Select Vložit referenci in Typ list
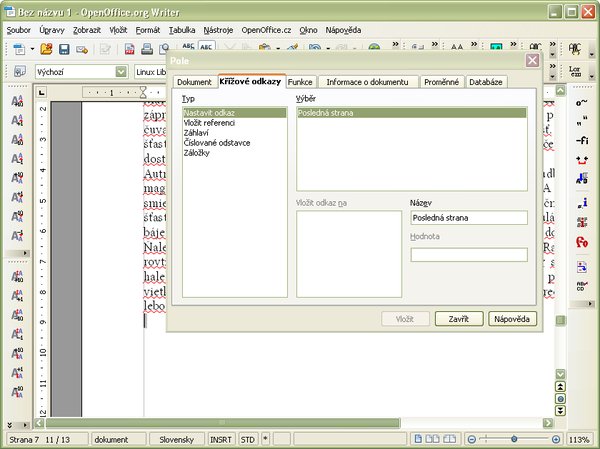 coord(235,123)
